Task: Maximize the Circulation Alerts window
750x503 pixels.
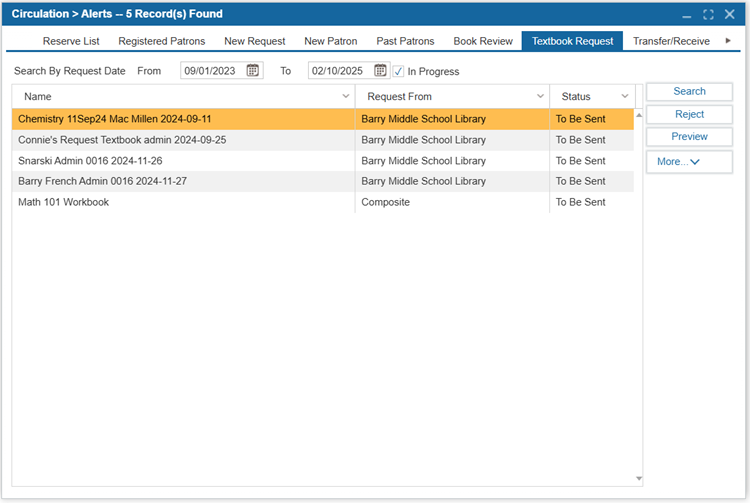Action: (708, 14)
